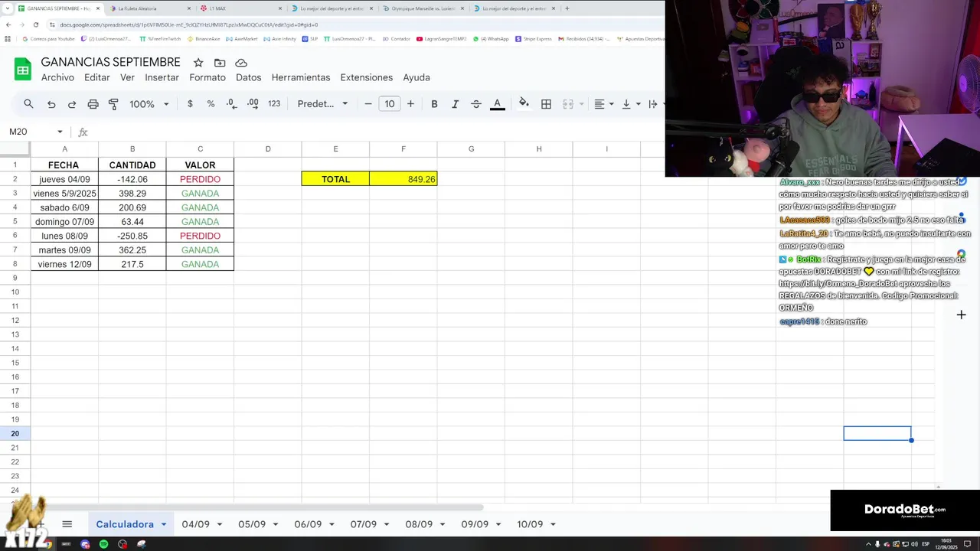View the cloud save status
Viewport: 980px width, 551px height.
pos(241,63)
